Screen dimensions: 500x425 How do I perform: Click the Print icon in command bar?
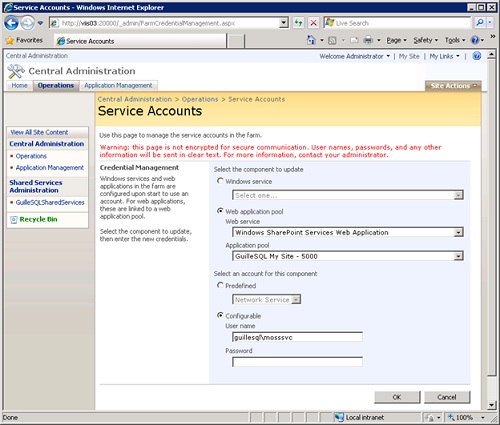[x=368, y=40]
